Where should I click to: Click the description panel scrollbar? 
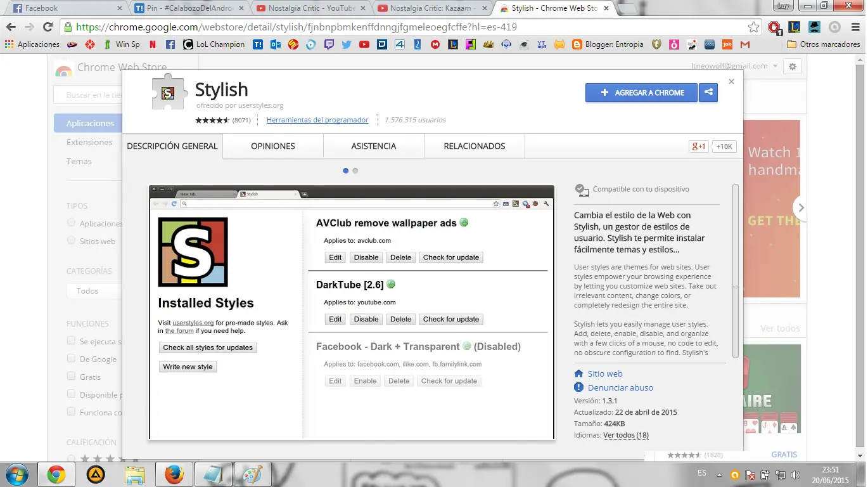[x=736, y=271]
